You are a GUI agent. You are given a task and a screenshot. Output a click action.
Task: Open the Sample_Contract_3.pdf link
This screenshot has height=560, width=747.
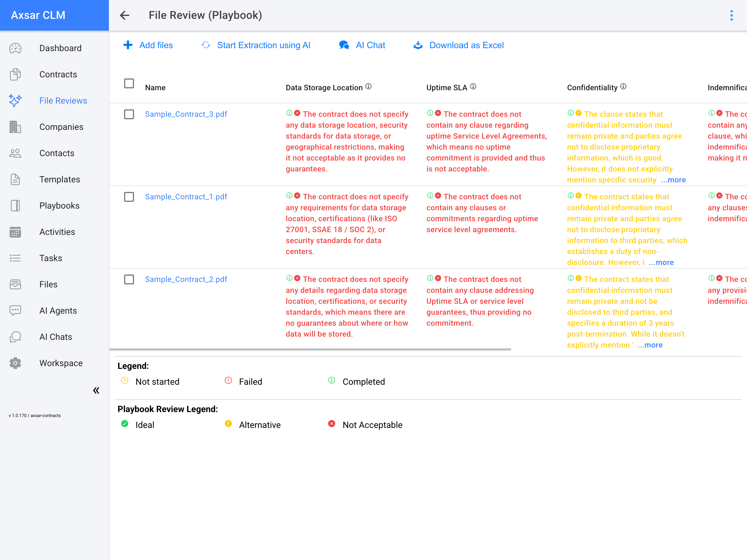pos(186,114)
